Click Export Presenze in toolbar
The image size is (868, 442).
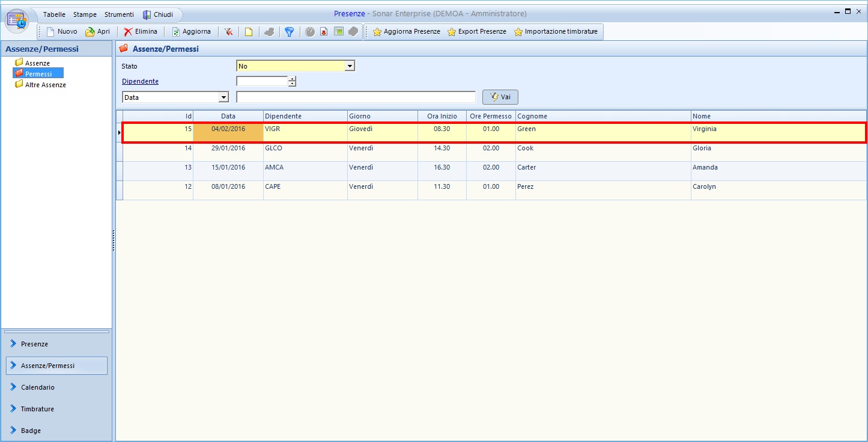coord(476,32)
